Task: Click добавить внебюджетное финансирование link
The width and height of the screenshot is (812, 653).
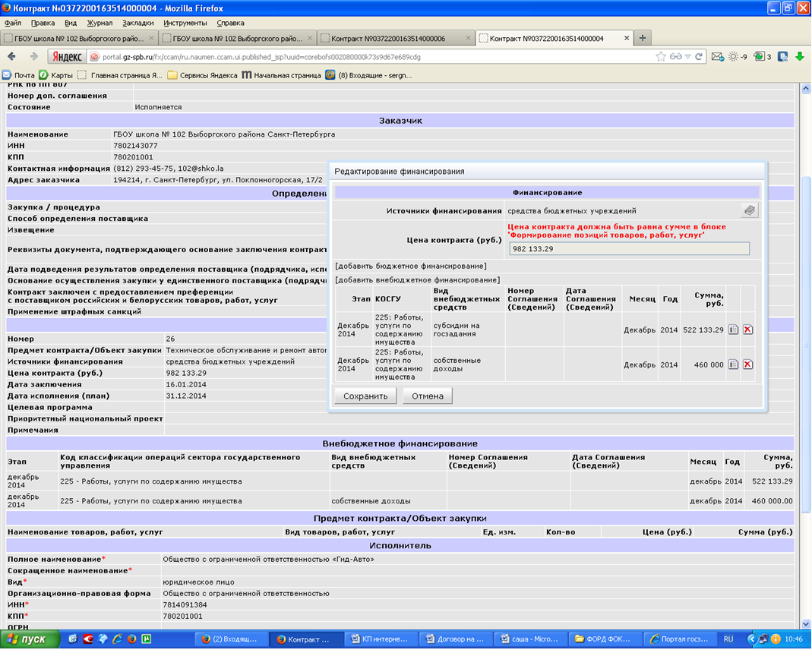Action: 417,280
